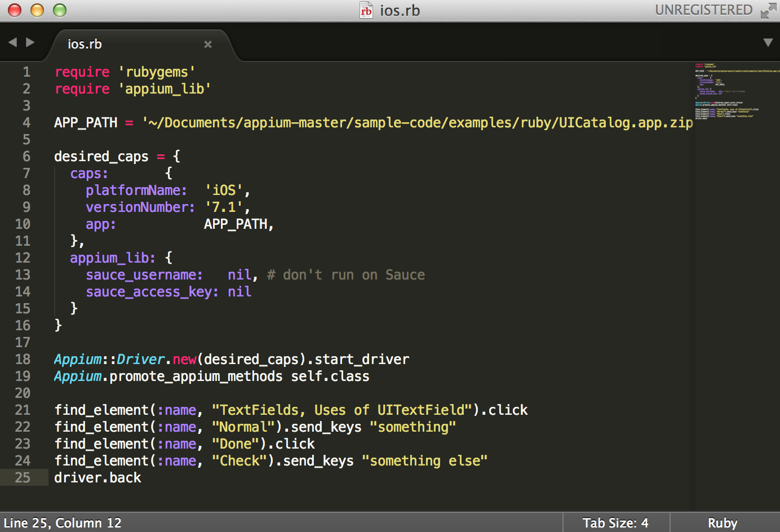This screenshot has width=780, height=532.
Task: Click the "Normal" string on line 22
Action: pos(243,427)
